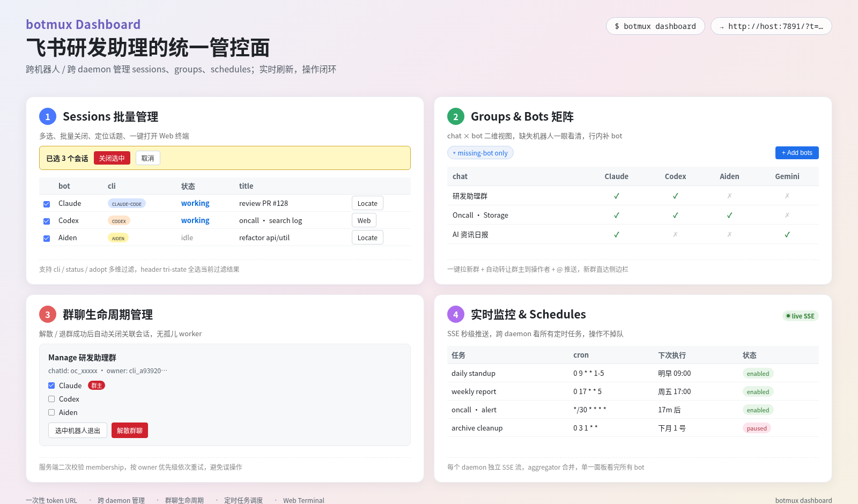Click the step 4 circle badge
Viewport: 858px width, 504px height.
(456, 314)
